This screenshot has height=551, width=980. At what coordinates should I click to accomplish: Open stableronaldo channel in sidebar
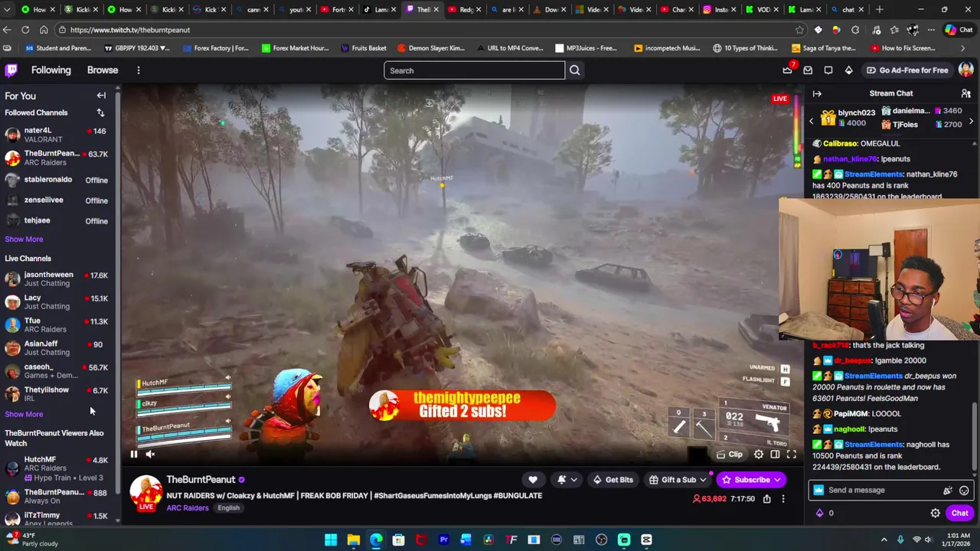pyautogui.click(x=58, y=180)
